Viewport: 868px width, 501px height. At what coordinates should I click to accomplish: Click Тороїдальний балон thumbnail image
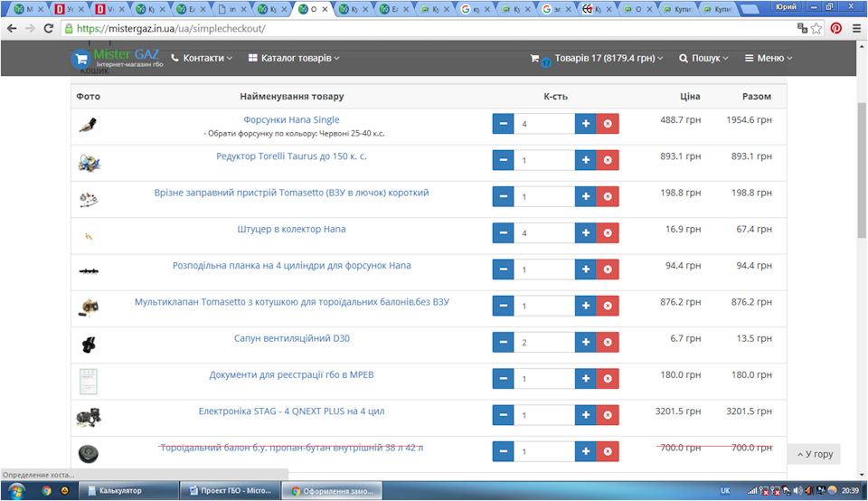tap(88, 454)
